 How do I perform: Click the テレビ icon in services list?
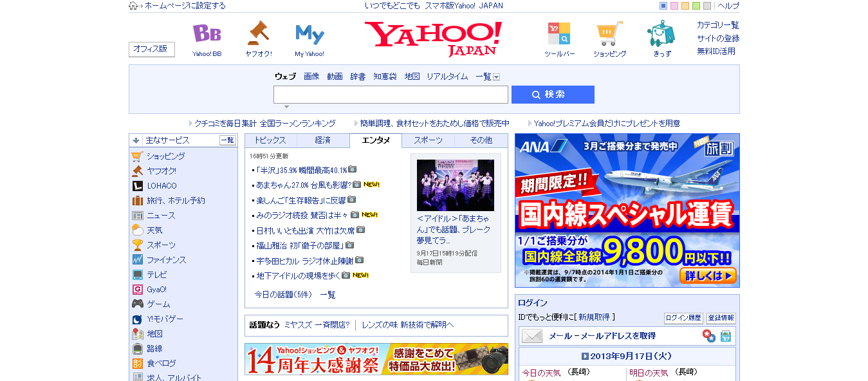click(137, 275)
